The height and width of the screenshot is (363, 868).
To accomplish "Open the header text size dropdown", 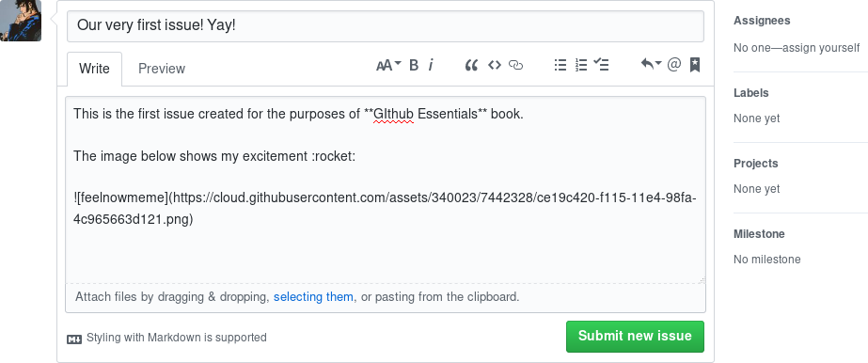I will (x=388, y=65).
